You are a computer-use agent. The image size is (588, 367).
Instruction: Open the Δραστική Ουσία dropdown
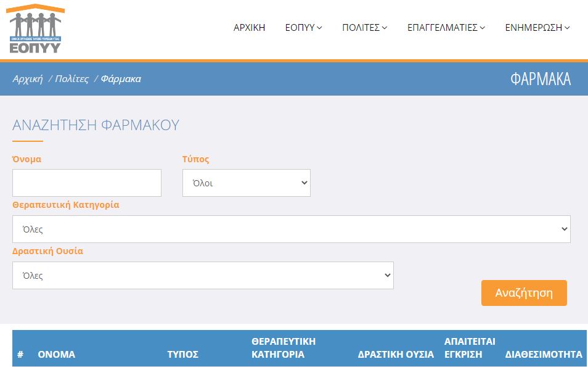[x=203, y=275]
